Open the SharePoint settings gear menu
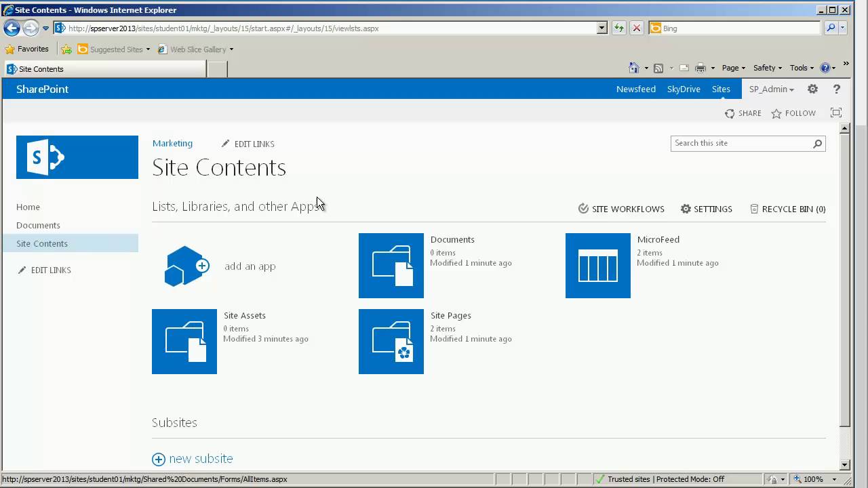Viewport: 868px width, 488px height. click(812, 89)
